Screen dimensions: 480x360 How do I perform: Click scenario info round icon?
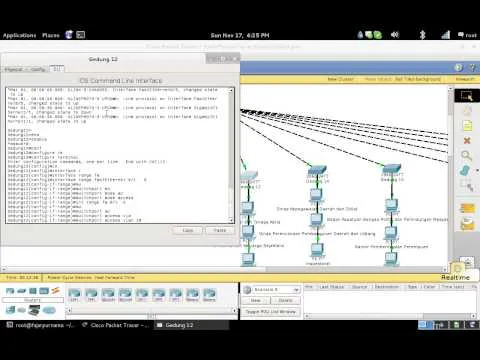pyautogui.click(x=247, y=290)
